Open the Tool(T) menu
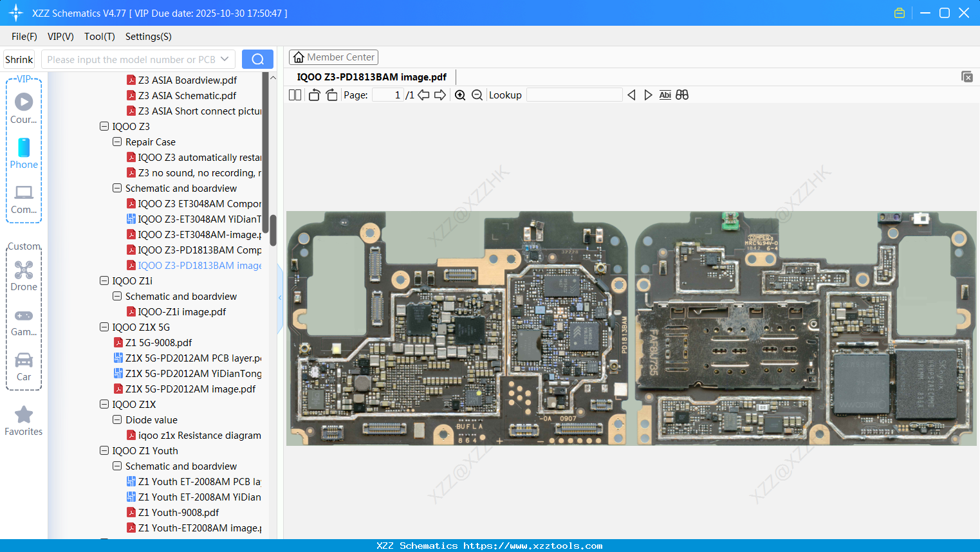Screen dimensions: 980x552 (x=99, y=37)
